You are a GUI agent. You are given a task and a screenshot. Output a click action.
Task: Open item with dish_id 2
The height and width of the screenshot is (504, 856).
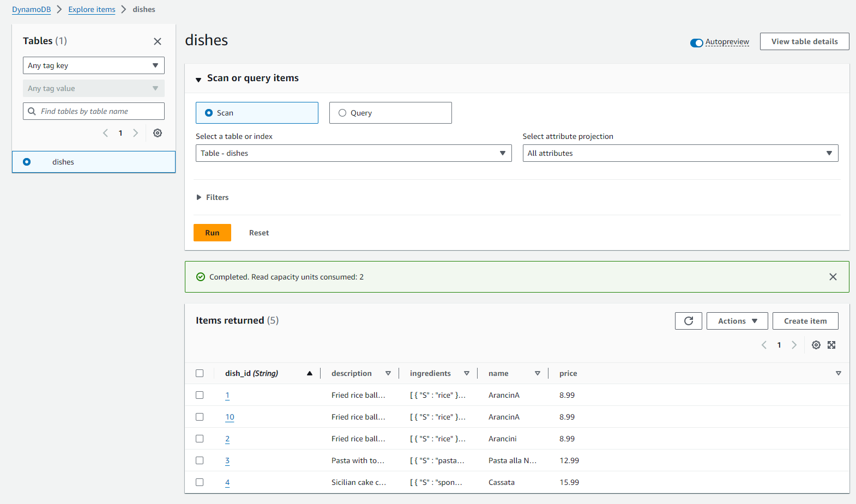[227, 439]
